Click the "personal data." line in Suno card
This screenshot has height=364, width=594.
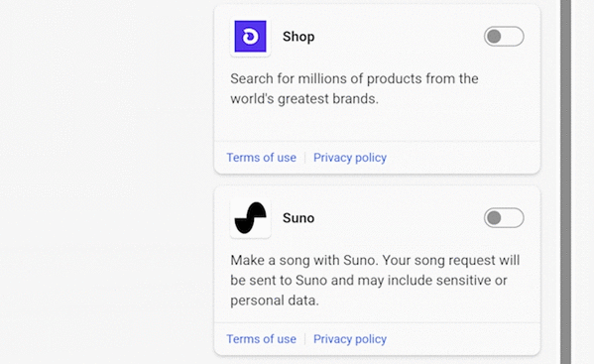(275, 301)
